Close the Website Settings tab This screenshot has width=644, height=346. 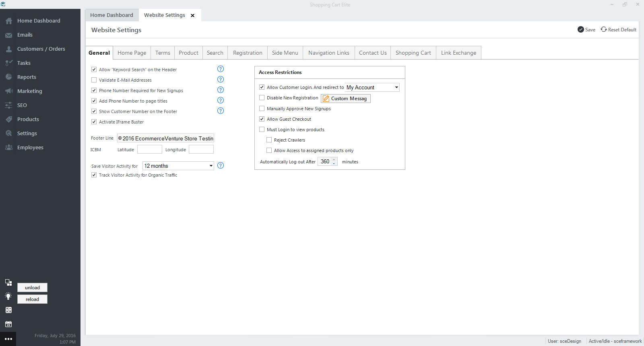tap(193, 15)
